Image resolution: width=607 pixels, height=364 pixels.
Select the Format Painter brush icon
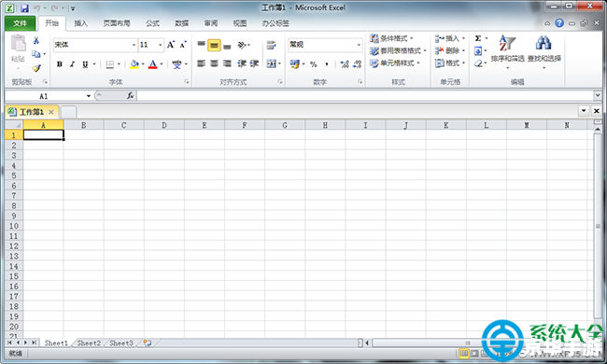tap(36, 68)
